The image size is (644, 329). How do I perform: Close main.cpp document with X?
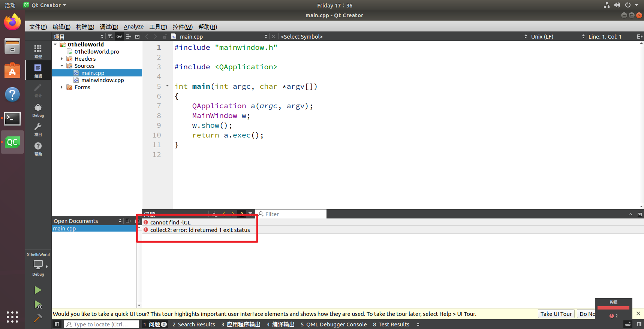pos(274,36)
